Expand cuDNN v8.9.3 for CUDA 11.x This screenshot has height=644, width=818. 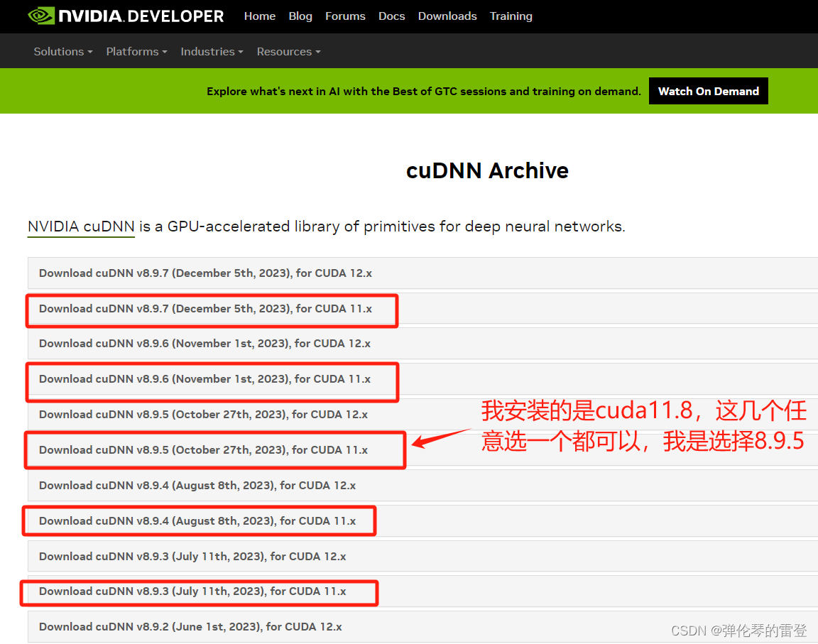[x=422, y=591]
